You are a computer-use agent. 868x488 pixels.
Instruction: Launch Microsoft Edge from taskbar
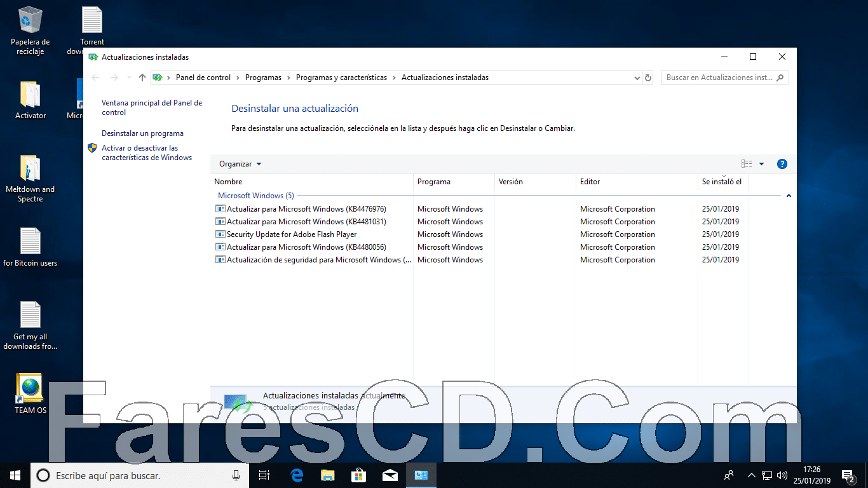(x=296, y=475)
